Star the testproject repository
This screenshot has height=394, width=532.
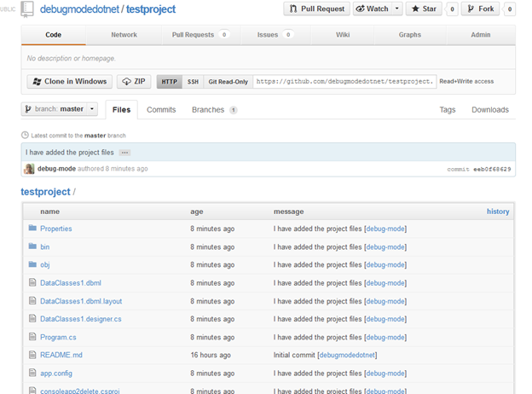pos(424,9)
